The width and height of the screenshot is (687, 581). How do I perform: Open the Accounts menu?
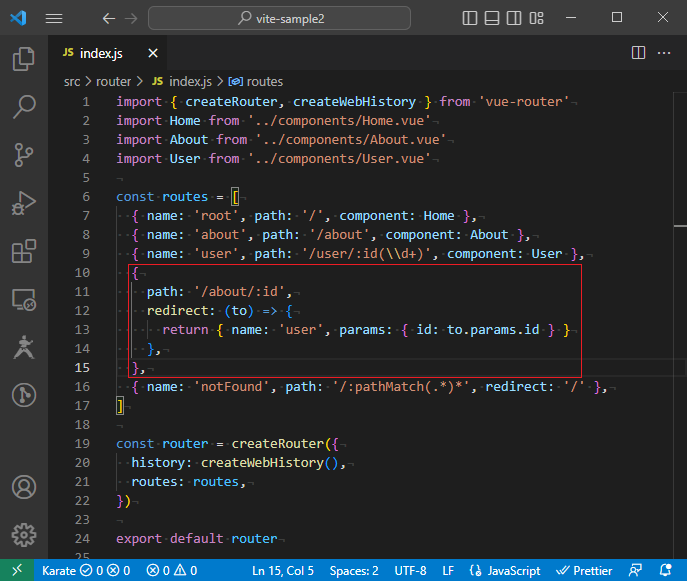point(24,487)
